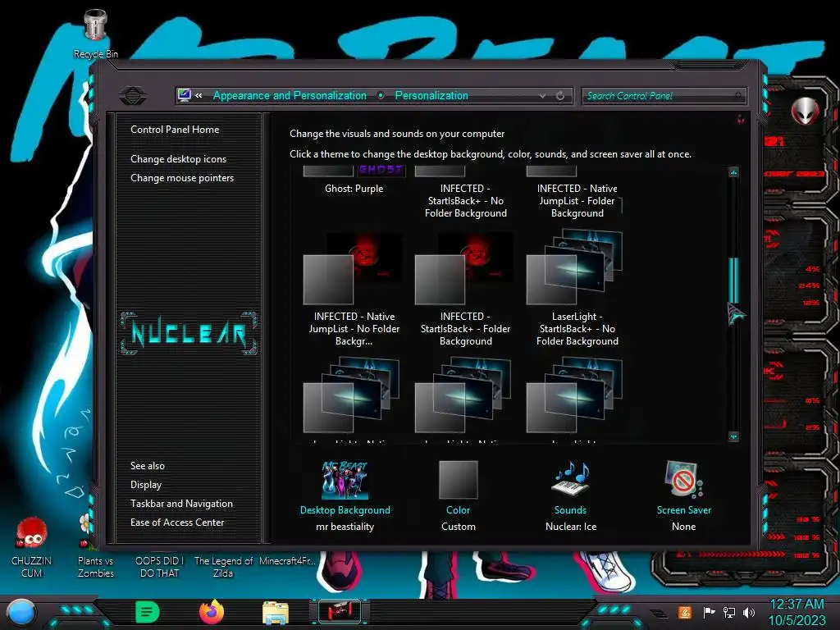Select the Ghost: Purple theme

(x=354, y=180)
